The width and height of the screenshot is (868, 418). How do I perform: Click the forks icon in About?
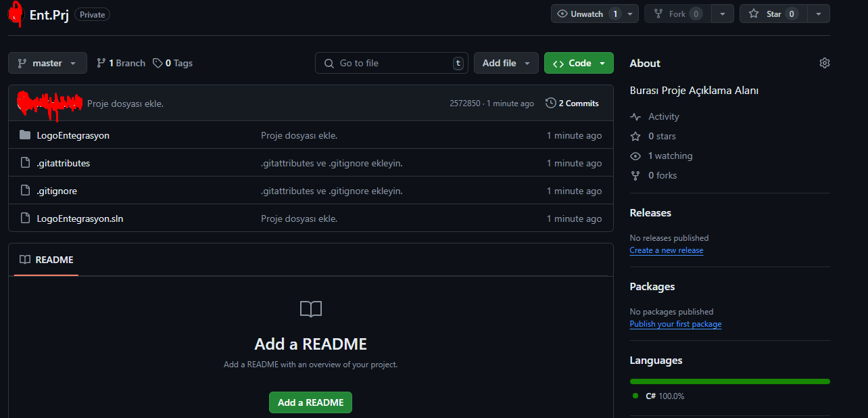click(635, 175)
